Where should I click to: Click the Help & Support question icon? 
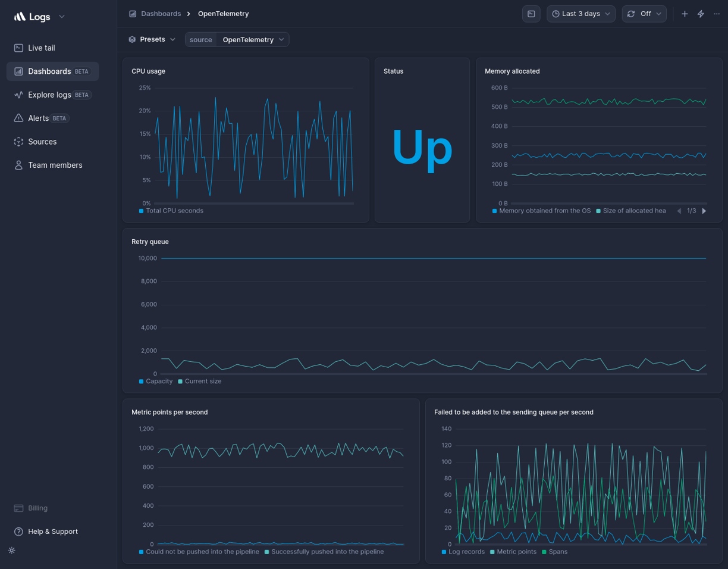[x=18, y=532]
